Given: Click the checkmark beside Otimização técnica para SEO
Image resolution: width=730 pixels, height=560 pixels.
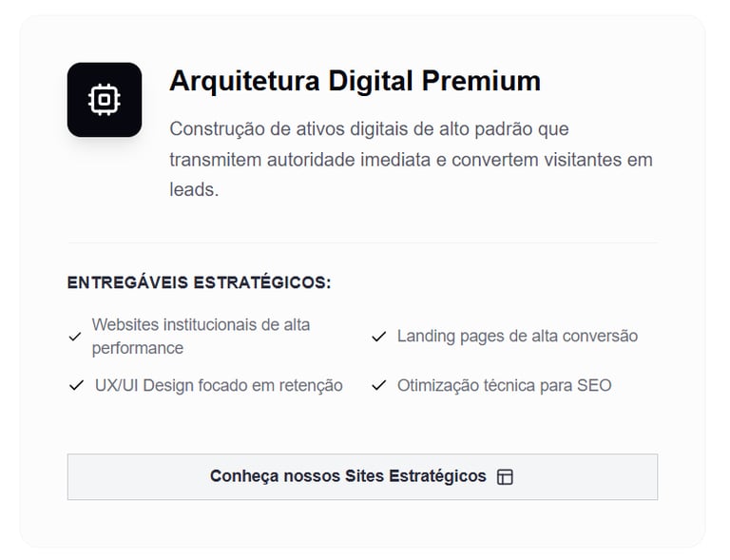Looking at the screenshot, I should coord(378,386).
